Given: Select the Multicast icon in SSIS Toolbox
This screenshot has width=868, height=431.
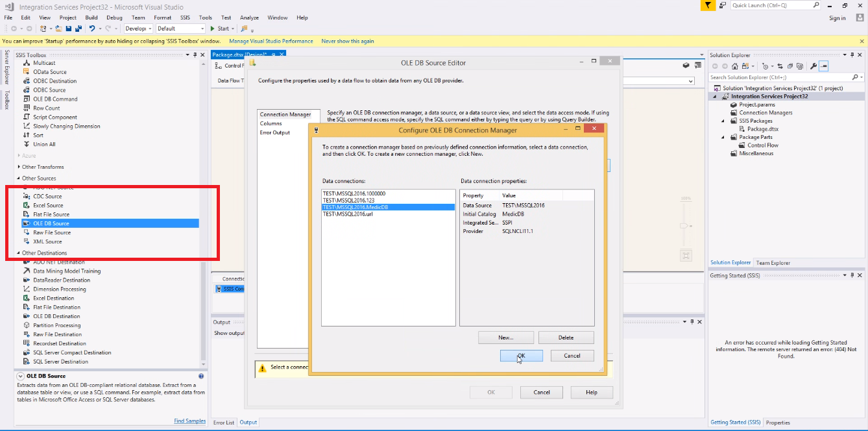Looking at the screenshot, I should (27, 63).
